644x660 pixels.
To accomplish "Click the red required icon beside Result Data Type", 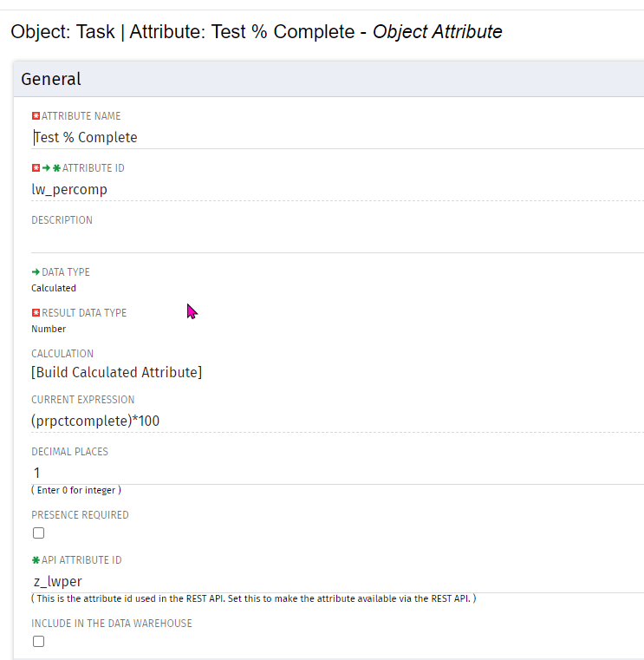I will click(x=36, y=313).
